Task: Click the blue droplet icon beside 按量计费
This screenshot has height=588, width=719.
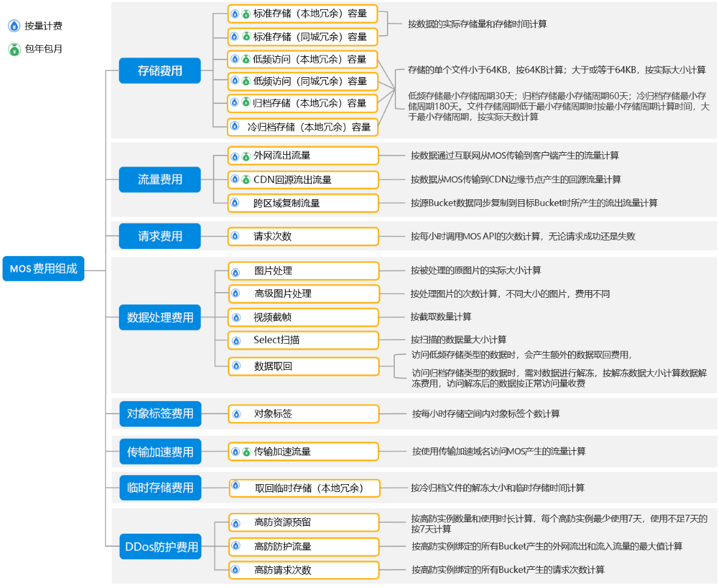Action: [14, 26]
